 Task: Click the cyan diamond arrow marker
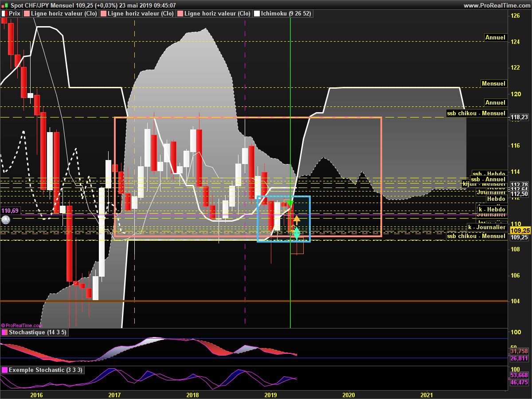click(297, 233)
